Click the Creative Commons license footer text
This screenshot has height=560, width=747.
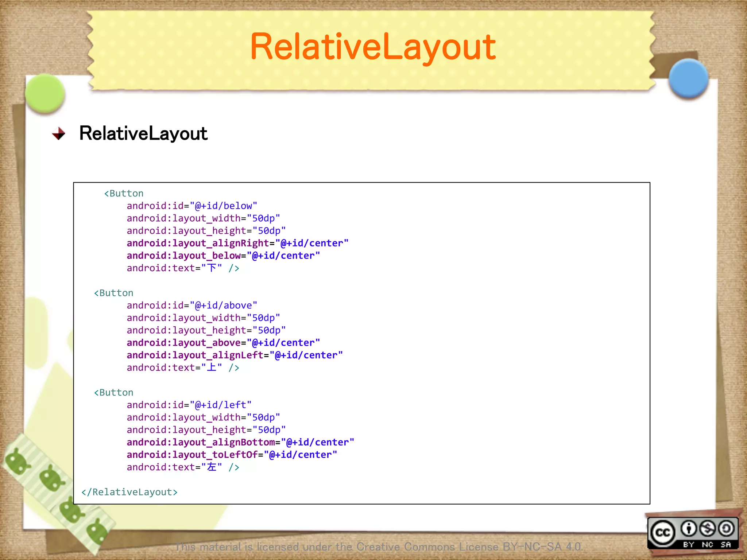click(379, 547)
